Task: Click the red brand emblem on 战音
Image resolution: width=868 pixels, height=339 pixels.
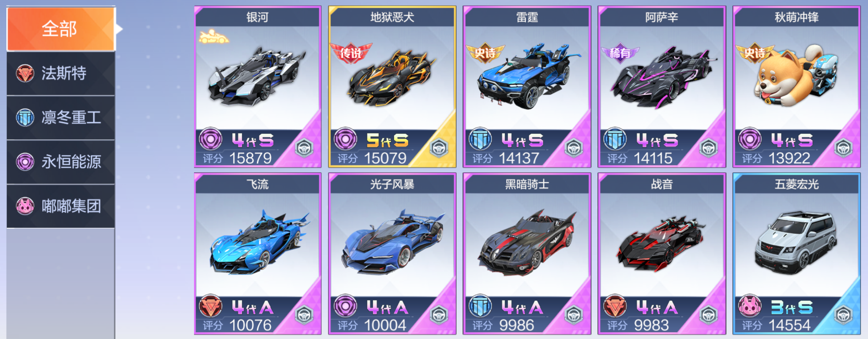Action: click(615, 306)
